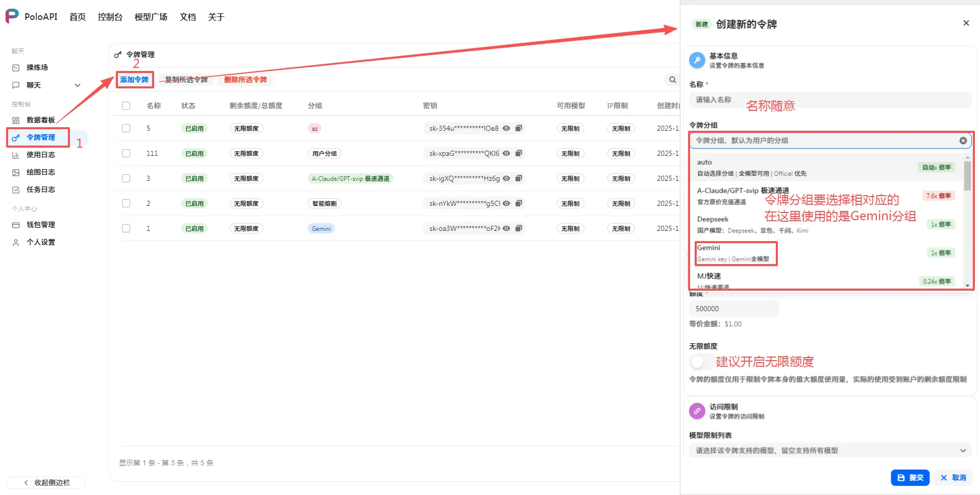Click 添加令牌 button

[x=134, y=80]
